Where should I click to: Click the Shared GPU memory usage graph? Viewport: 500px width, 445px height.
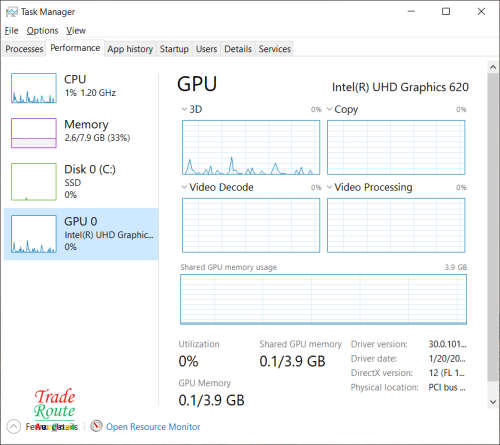click(x=323, y=299)
